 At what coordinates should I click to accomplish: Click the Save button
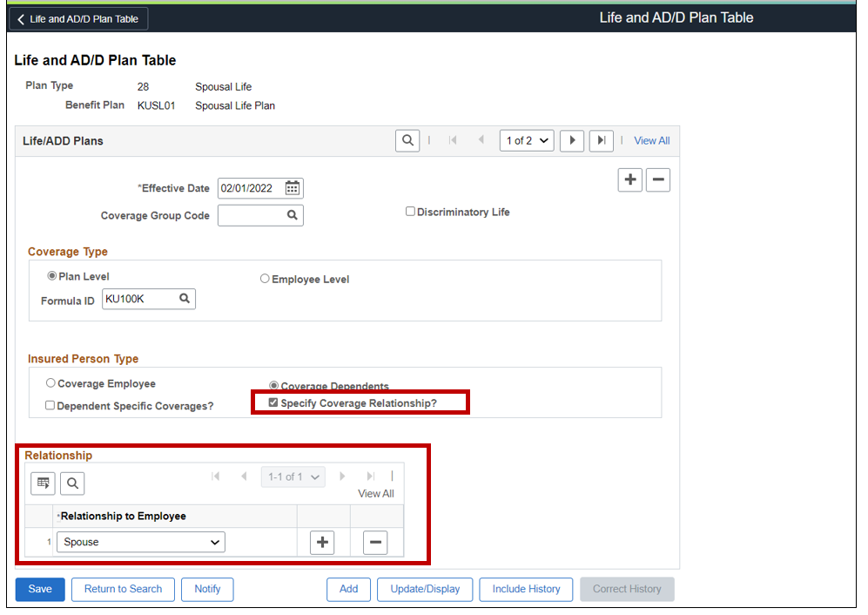coord(40,589)
